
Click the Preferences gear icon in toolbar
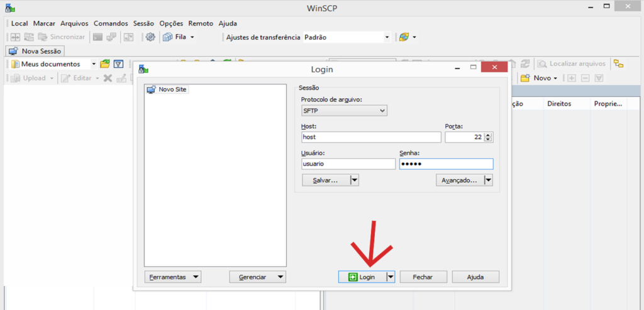point(150,37)
